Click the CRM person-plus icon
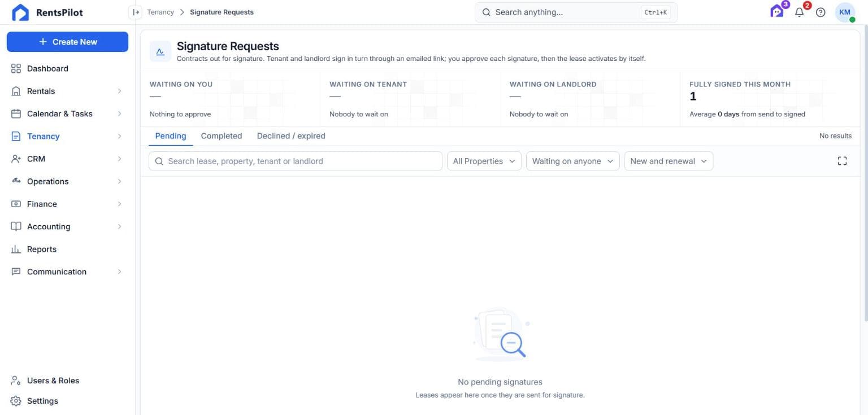This screenshot has height=415, width=868. (x=16, y=159)
